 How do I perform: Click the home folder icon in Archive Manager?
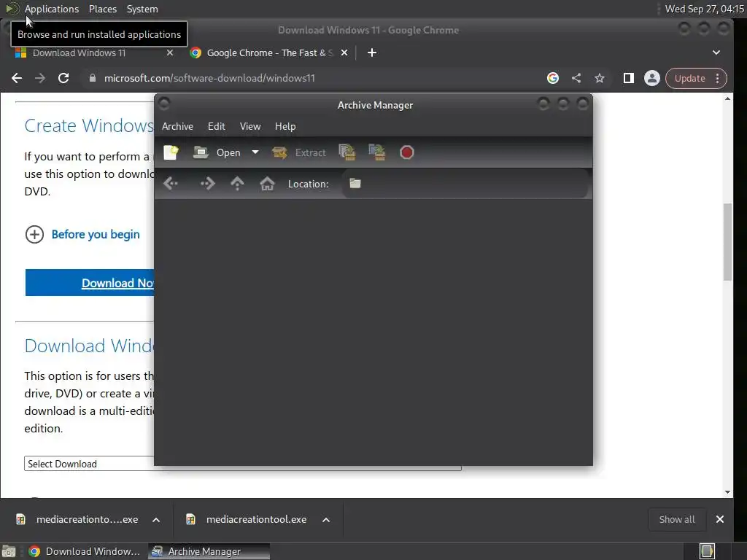click(x=267, y=183)
